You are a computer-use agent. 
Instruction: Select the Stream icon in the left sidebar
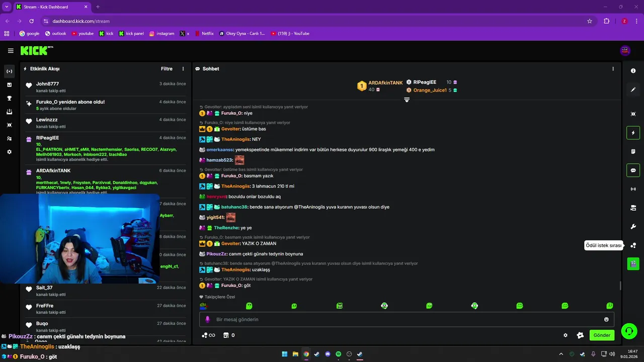point(9,71)
